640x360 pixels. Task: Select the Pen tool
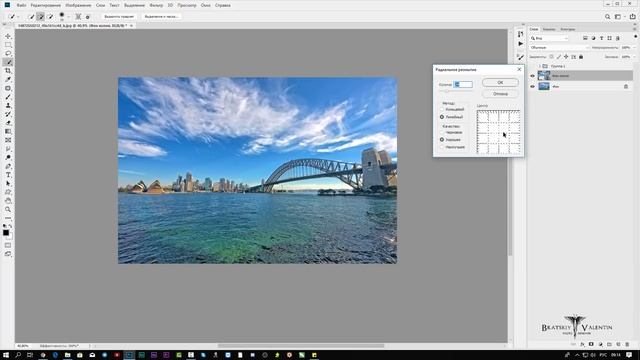8,166
